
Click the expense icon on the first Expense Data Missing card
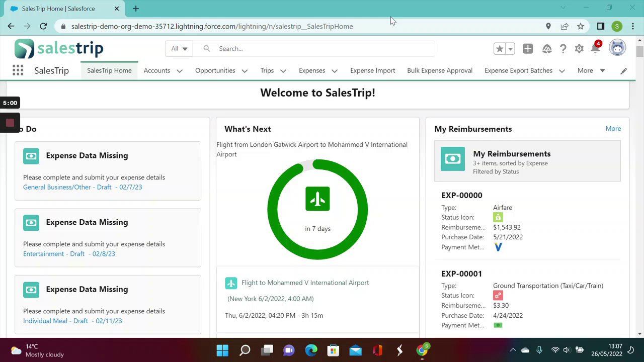tap(31, 156)
